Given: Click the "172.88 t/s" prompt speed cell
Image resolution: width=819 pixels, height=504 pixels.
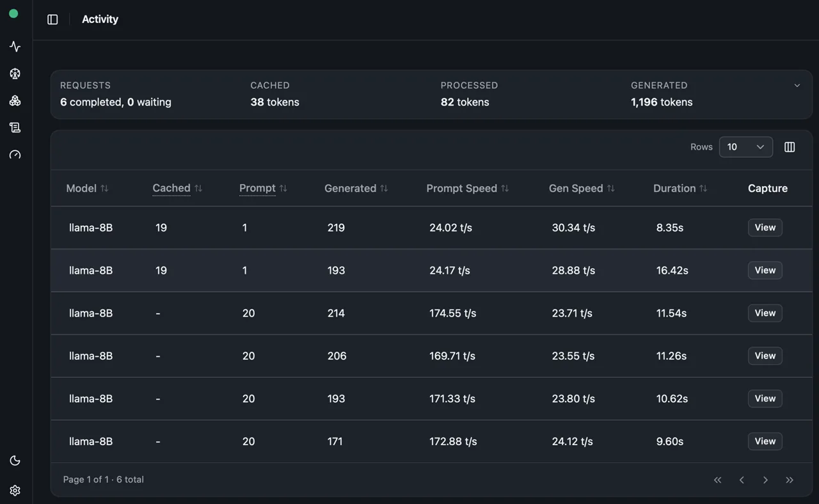Looking at the screenshot, I should tap(453, 442).
